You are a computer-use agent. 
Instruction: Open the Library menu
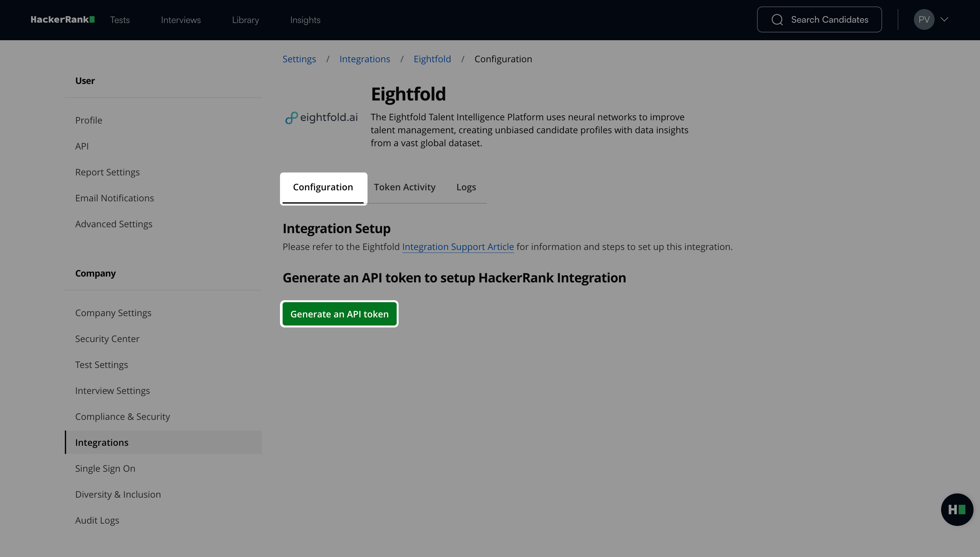[x=245, y=20]
